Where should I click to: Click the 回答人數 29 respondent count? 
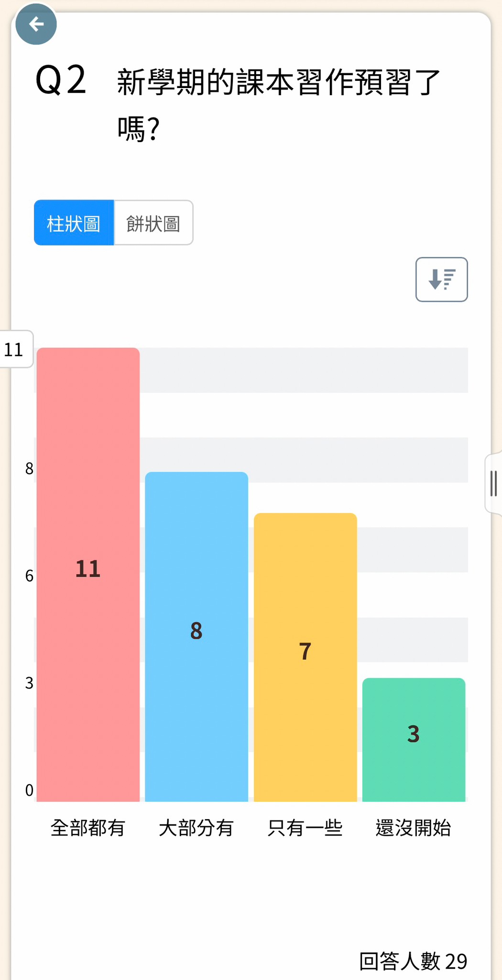[x=413, y=961]
